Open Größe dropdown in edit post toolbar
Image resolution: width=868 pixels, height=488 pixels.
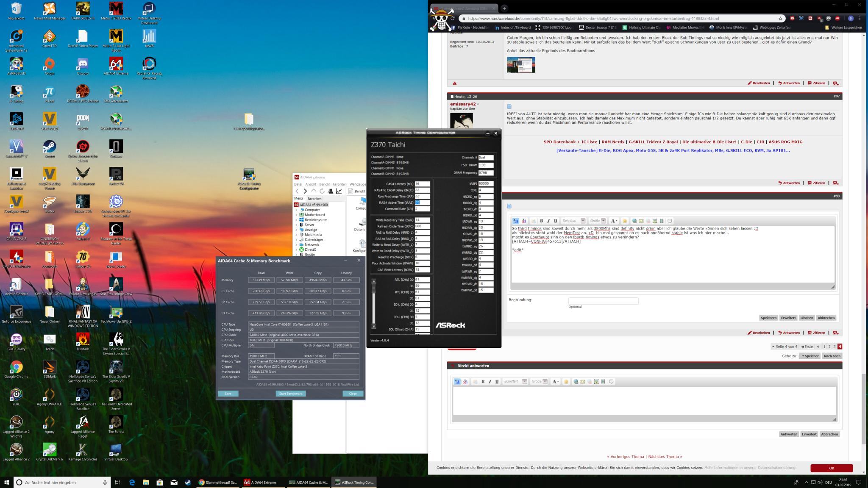598,221
